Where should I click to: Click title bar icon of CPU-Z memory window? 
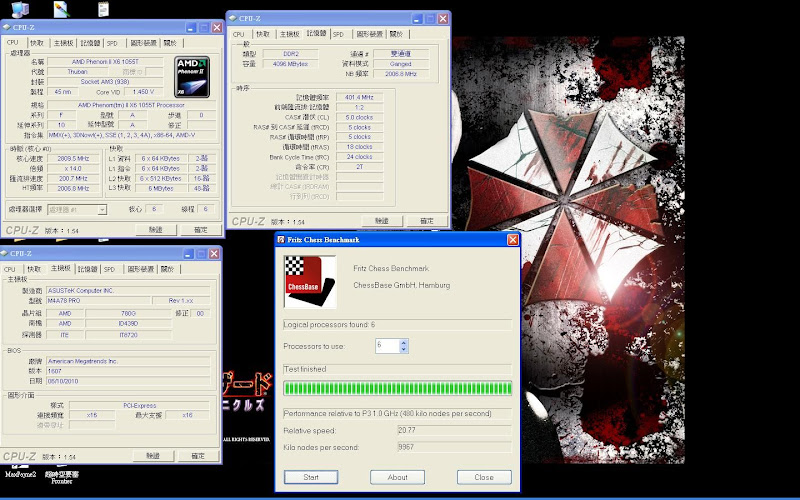(x=233, y=18)
